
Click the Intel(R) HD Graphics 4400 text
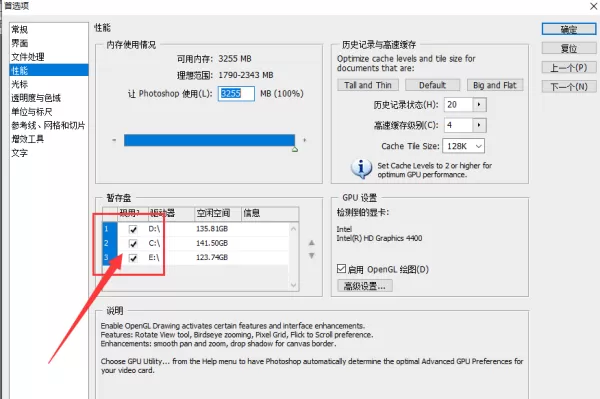coord(379,238)
